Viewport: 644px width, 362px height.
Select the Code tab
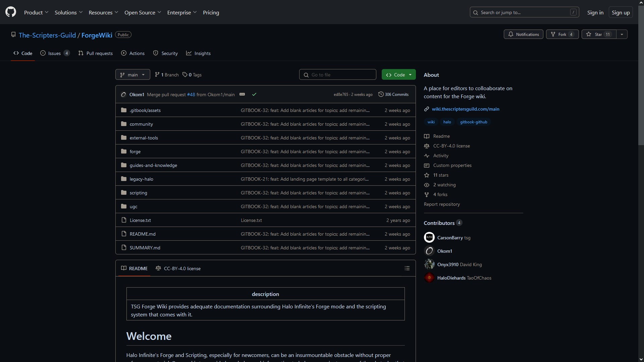[x=23, y=53]
